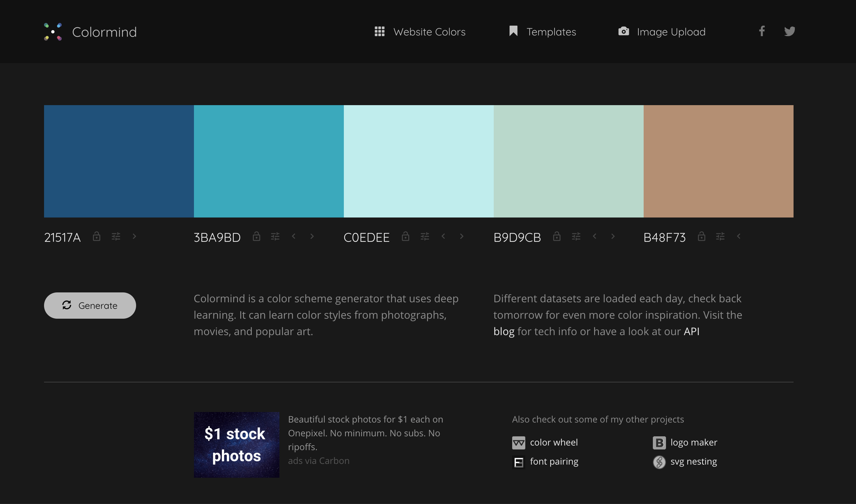Follow the API link
The height and width of the screenshot is (504, 856).
(x=692, y=332)
